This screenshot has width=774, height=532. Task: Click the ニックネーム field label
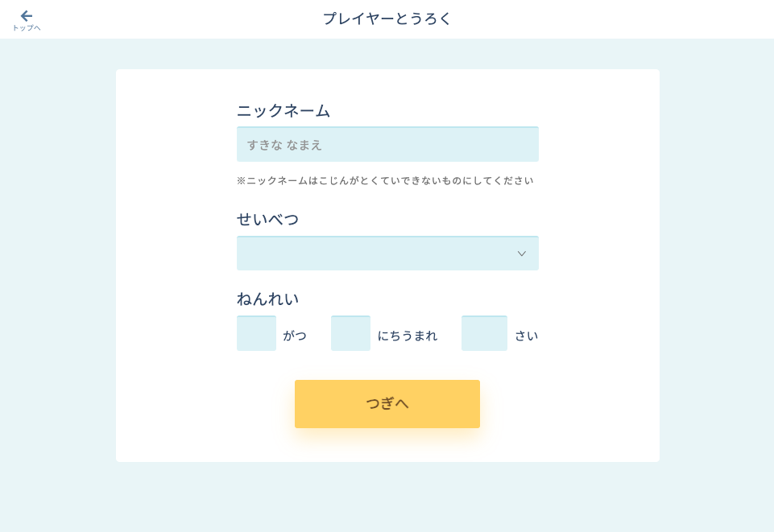click(284, 110)
